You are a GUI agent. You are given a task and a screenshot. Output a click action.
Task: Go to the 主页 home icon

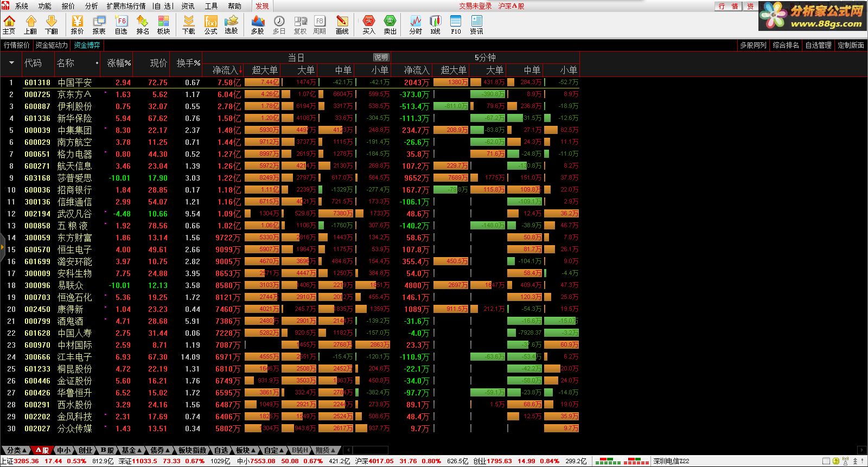9,25
